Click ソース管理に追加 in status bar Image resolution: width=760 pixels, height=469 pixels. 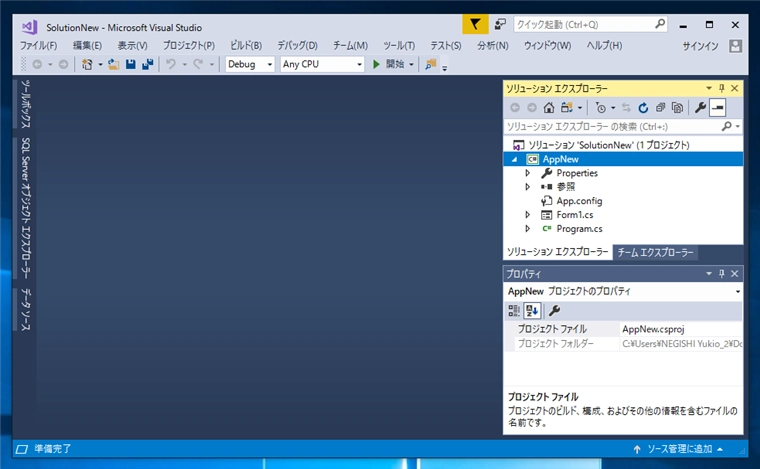click(679, 449)
